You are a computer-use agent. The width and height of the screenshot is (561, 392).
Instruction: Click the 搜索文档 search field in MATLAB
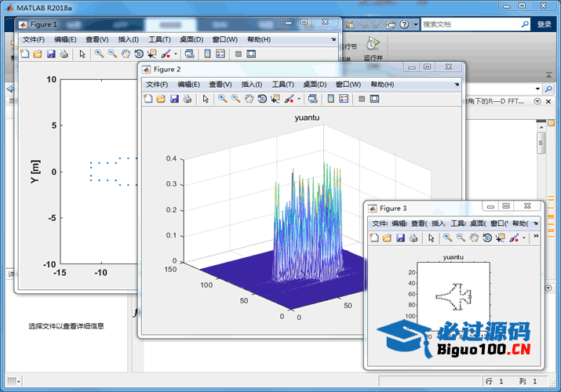pos(471,24)
